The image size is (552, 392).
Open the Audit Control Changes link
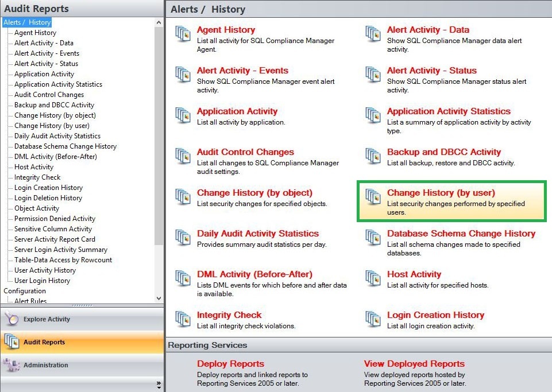point(245,152)
